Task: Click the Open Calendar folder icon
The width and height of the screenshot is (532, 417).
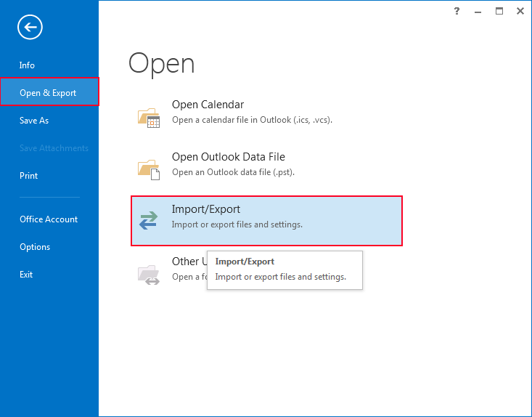Action: 149,118
